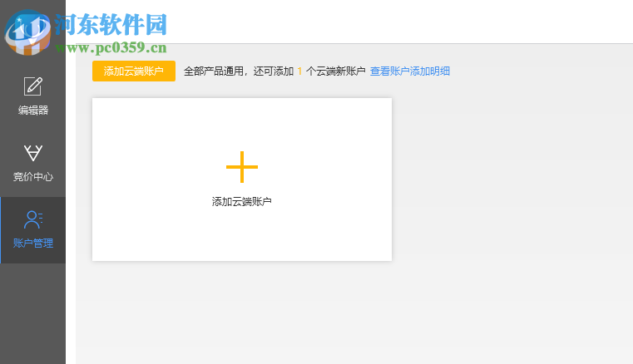The width and height of the screenshot is (633, 364).
Task: Click 添加云端账户 label under plus sign
Action: pyautogui.click(x=241, y=201)
